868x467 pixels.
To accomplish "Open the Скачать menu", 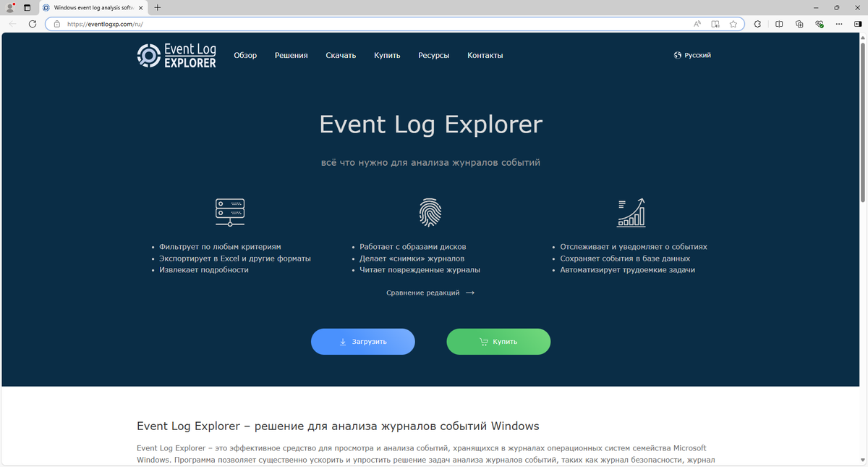I will pyautogui.click(x=341, y=55).
